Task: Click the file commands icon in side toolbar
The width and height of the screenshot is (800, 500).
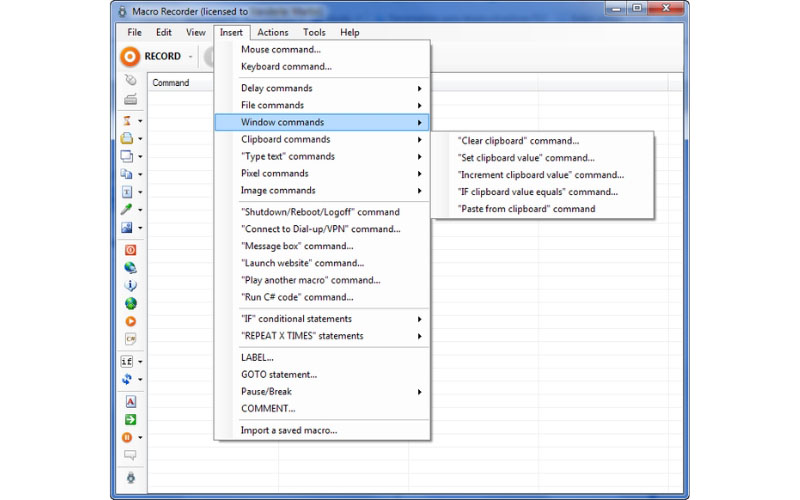Action: tap(127, 138)
